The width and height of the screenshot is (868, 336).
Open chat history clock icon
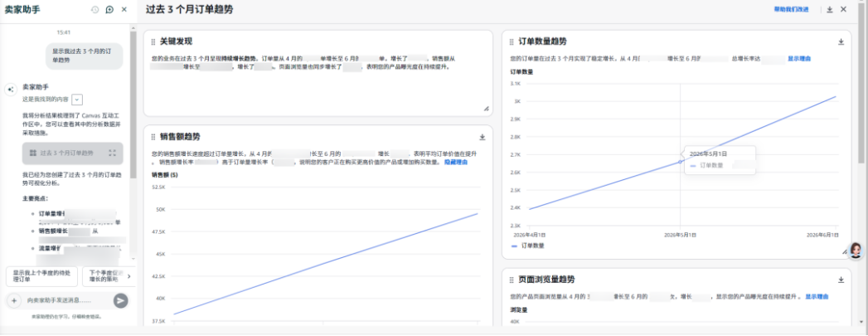[x=95, y=9]
